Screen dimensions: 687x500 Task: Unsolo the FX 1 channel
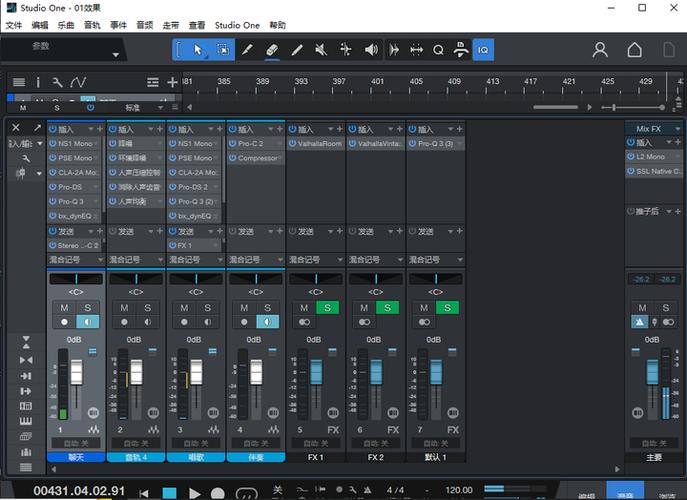(327, 308)
